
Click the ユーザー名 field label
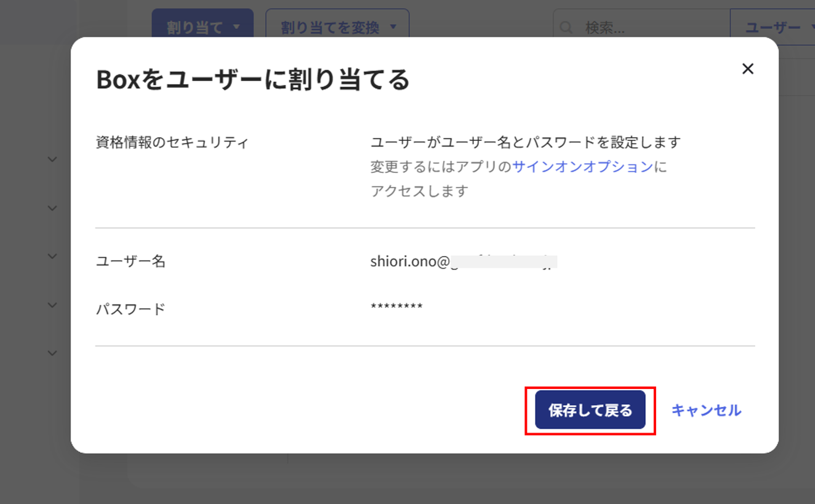[130, 262]
